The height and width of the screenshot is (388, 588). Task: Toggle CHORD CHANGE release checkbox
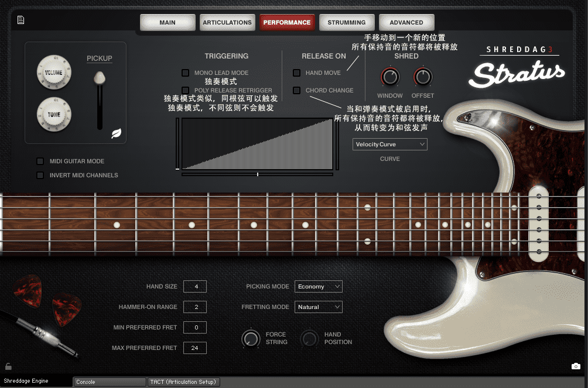pyautogui.click(x=296, y=90)
